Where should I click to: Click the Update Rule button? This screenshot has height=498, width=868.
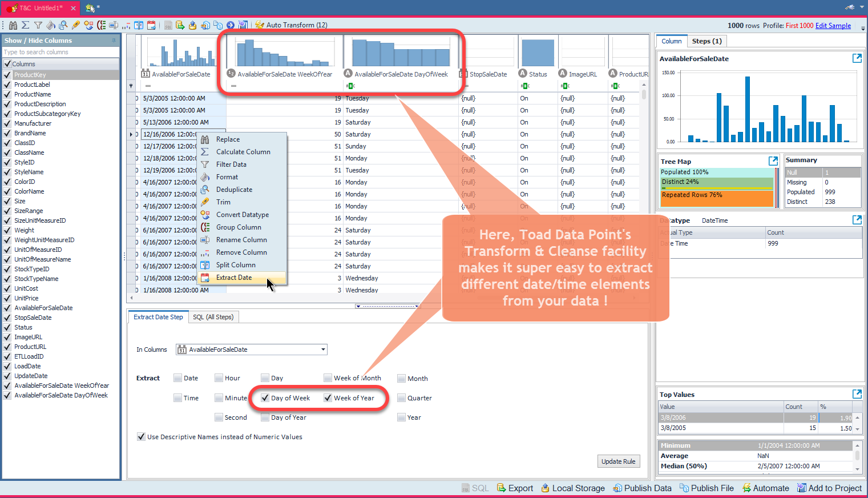(x=618, y=461)
